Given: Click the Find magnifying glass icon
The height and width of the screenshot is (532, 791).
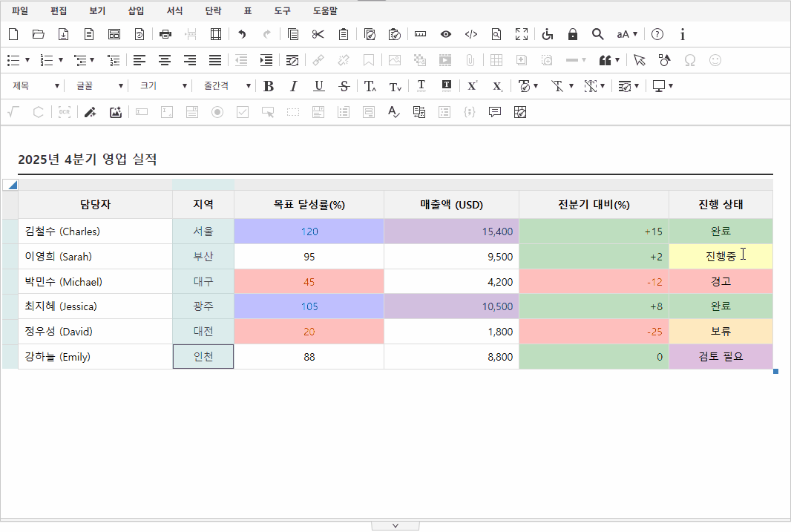Looking at the screenshot, I should tap(597, 34).
